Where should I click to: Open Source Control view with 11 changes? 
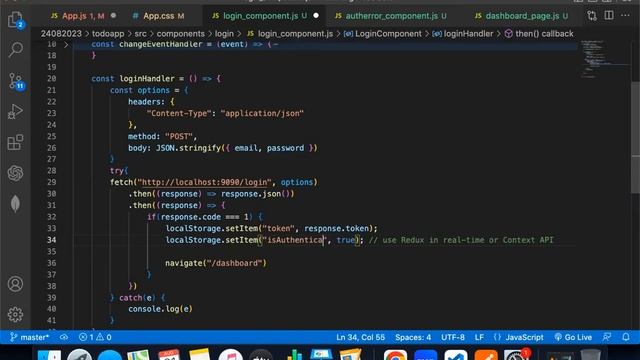click(16, 81)
